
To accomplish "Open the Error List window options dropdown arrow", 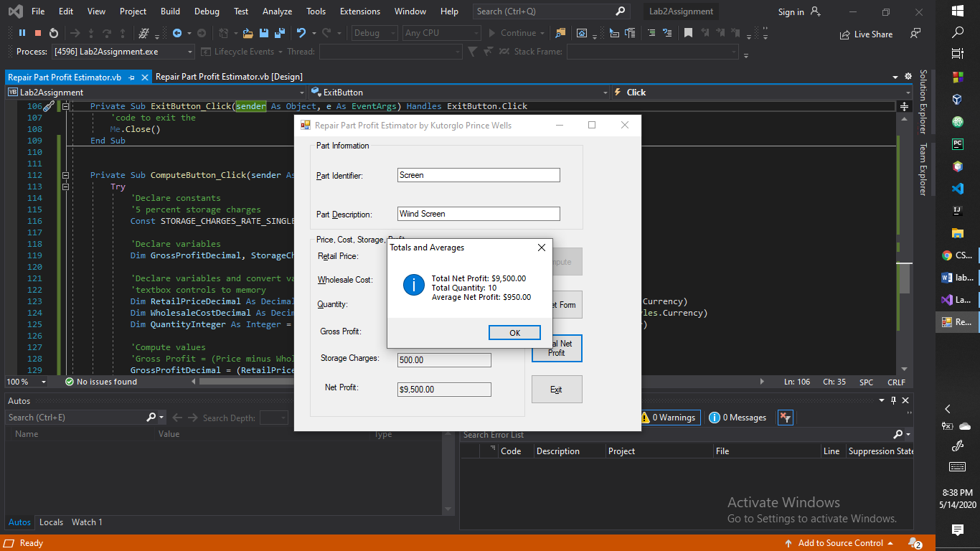I will pyautogui.click(x=882, y=400).
